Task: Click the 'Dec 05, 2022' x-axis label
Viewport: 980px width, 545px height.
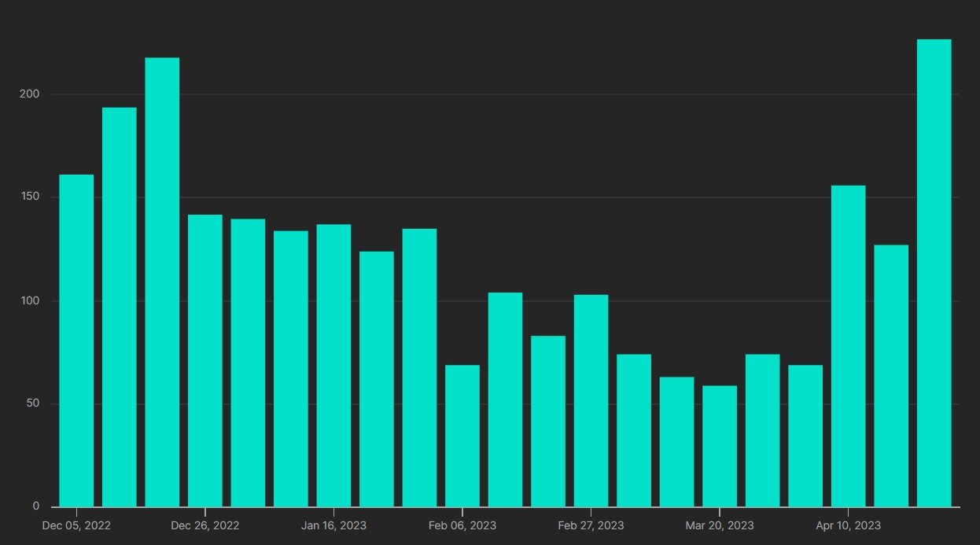Action: (76, 525)
